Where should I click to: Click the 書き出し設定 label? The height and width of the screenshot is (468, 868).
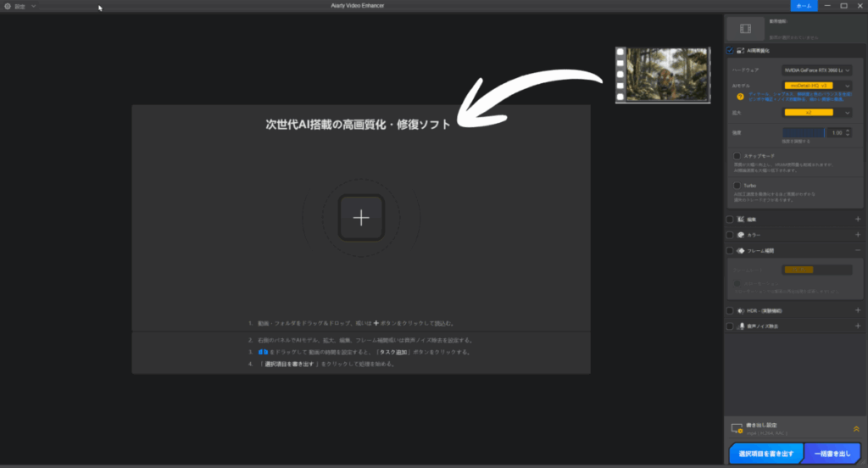pyautogui.click(x=761, y=426)
